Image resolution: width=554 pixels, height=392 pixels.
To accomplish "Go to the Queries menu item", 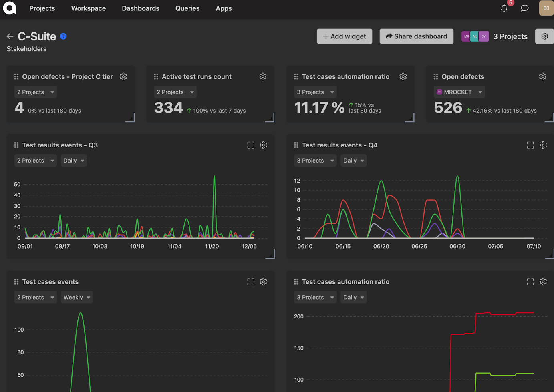I will pyautogui.click(x=187, y=8).
